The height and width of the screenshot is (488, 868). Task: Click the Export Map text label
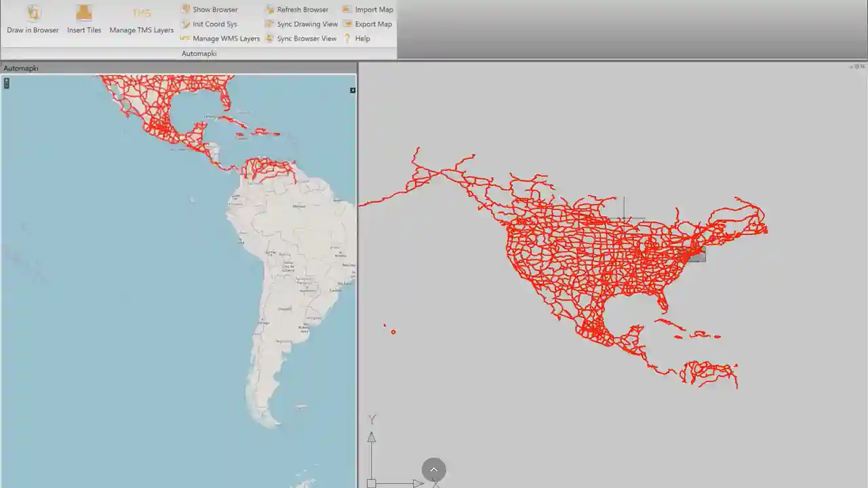(x=374, y=24)
